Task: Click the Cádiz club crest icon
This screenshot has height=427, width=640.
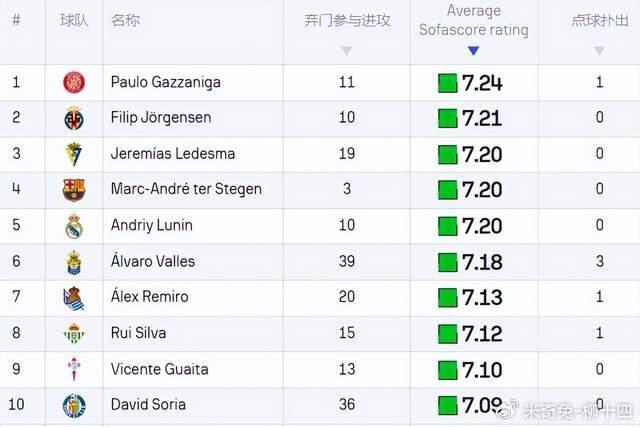Action: 74,154
